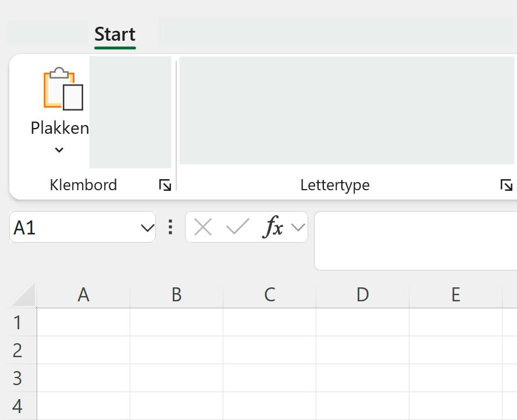This screenshot has height=420, width=517.
Task: Click the Name Box showing A1
Action: point(73,227)
